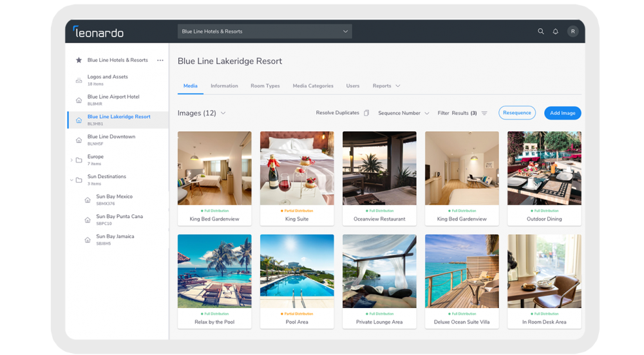Click Filter Results (3) label
The image size is (644, 355).
pos(457,113)
